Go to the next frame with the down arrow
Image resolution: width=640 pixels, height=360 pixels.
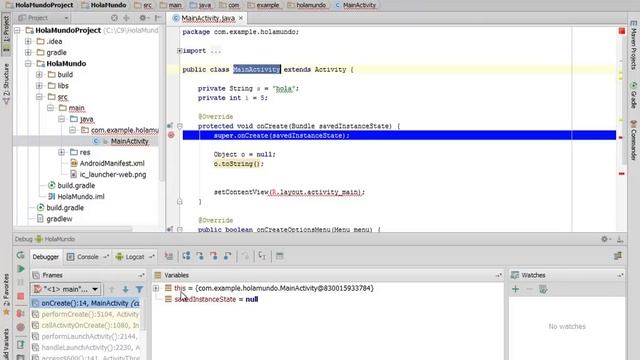coord(125,289)
